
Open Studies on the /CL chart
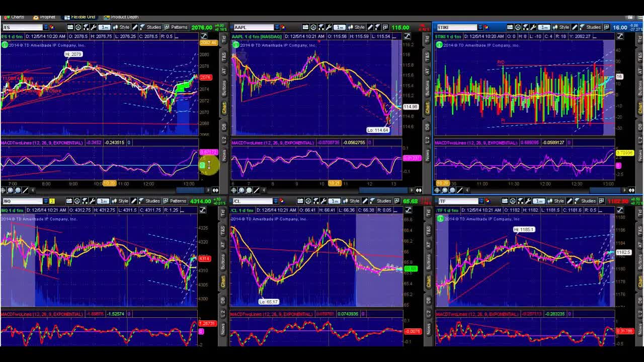(x=381, y=201)
